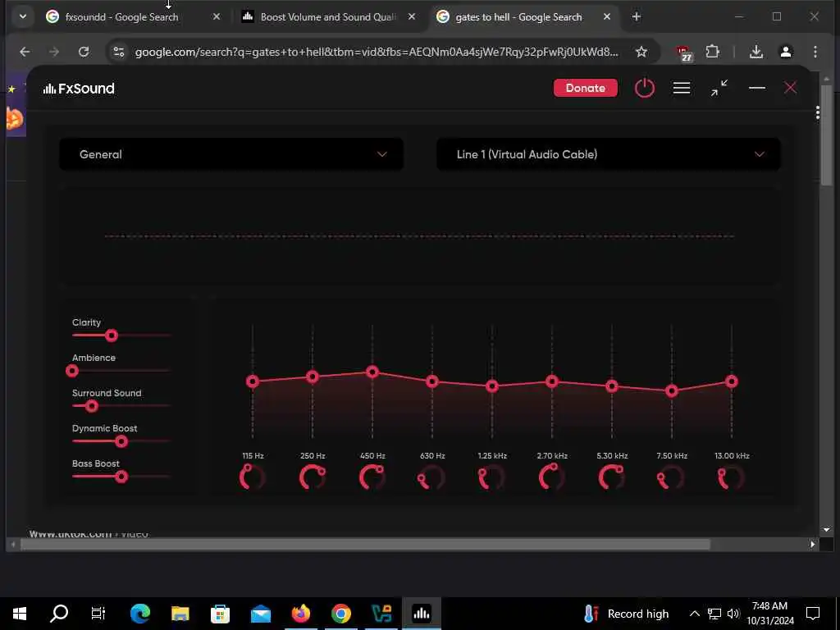This screenshot has width=840, height=630.
Task: Open the FxSound hamburger menu
Action: [x=682, y=88]
